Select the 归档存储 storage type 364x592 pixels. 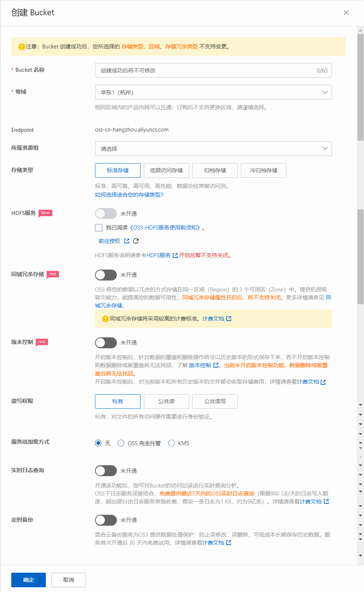point(215,170)
